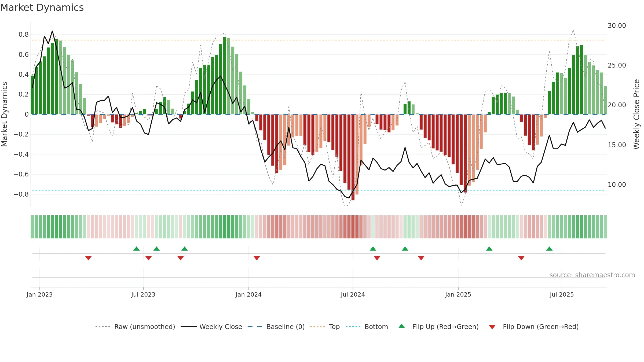Click the 0.6 dynamics axis tick
This screenshot has height=362, width=644.
pyautogui.click(x=24, y=54)
